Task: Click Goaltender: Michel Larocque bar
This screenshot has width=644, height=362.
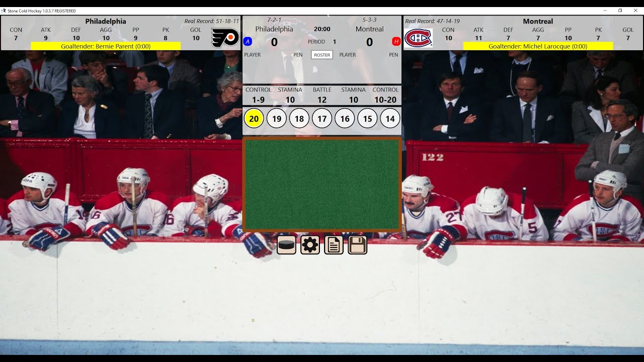Action: pyautogui.click(x=538, y=46)
